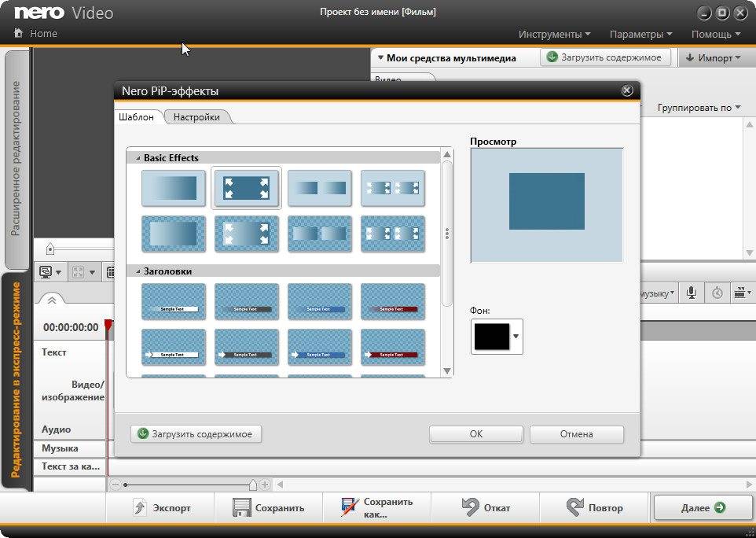Select blue Sample Text title template
The width and height of the screenshot is (756, 538).
coord(320,301)
